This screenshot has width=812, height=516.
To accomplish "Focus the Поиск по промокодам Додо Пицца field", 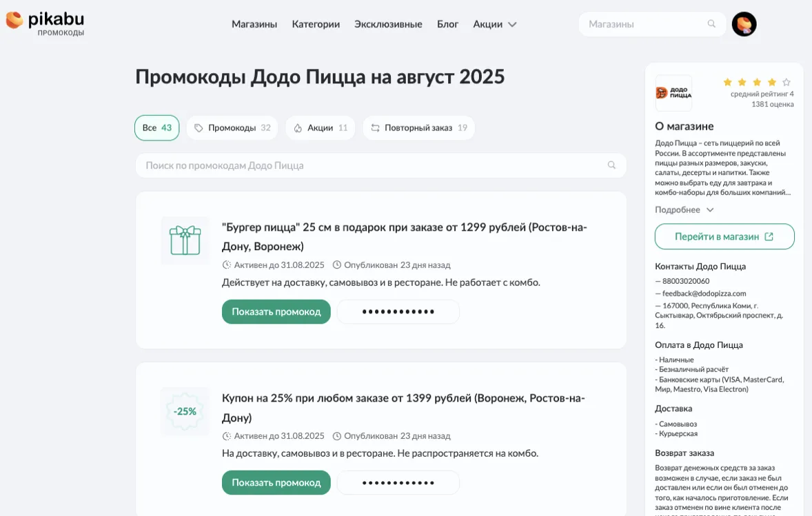I will coord(381,165).
